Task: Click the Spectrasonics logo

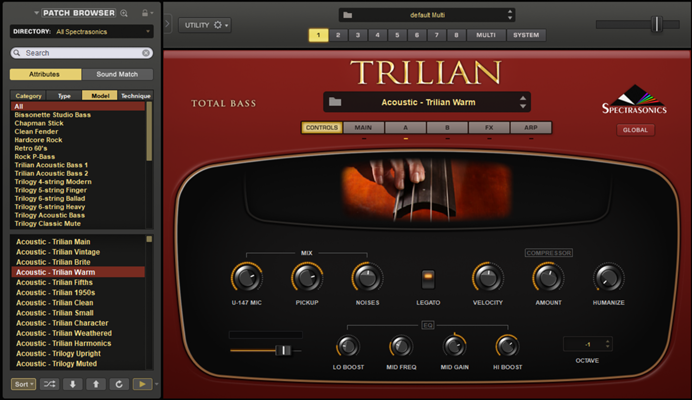Action: pos(634,101)
